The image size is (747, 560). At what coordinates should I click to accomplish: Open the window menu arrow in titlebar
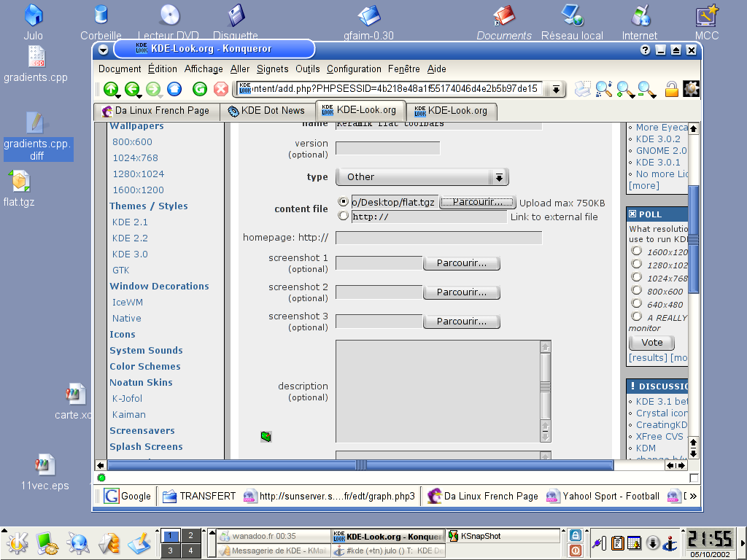point(103,50)
